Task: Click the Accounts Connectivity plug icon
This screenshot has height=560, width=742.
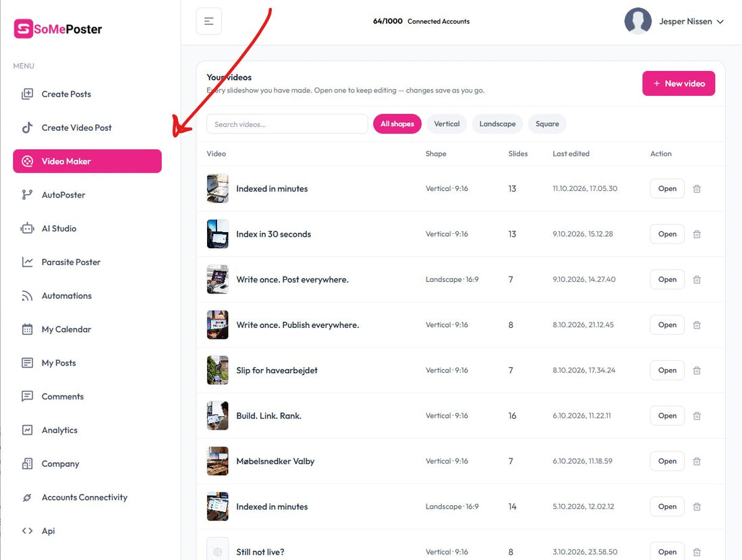Action: point(28,497)
